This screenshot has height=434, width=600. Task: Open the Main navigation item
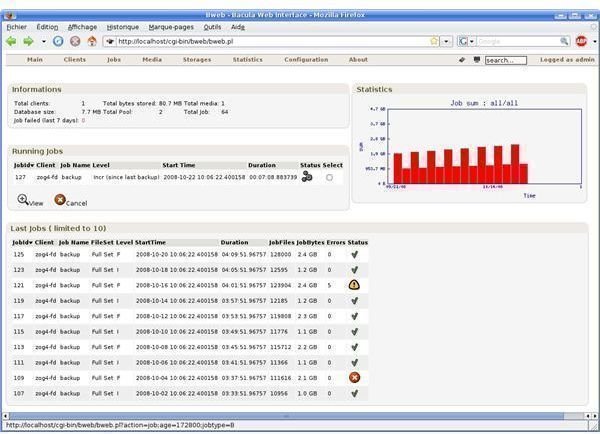35,60
